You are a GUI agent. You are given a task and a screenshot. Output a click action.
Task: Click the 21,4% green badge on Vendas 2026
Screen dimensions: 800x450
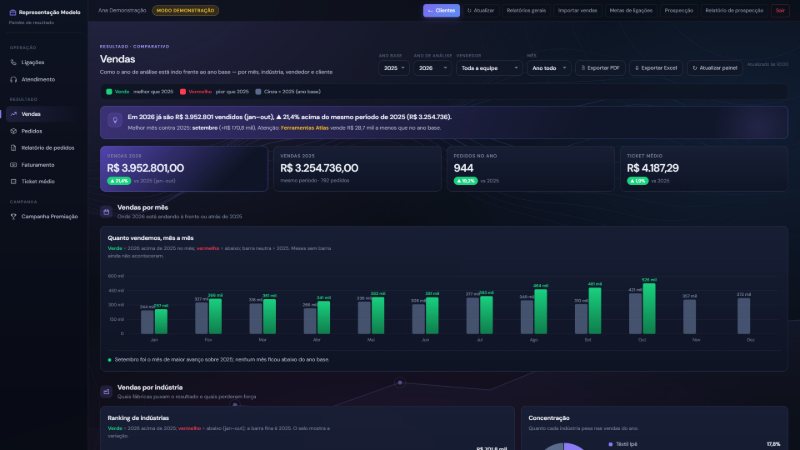coord(119,181)
